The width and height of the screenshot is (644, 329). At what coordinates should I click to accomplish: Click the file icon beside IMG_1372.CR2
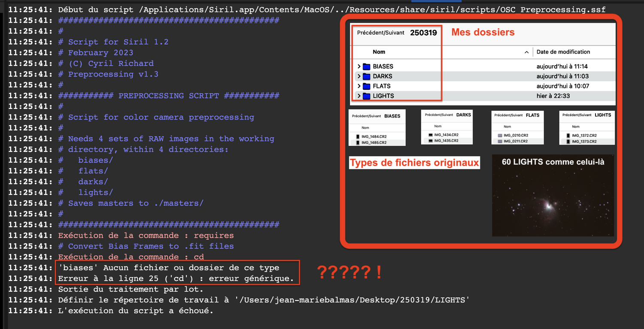568,136
